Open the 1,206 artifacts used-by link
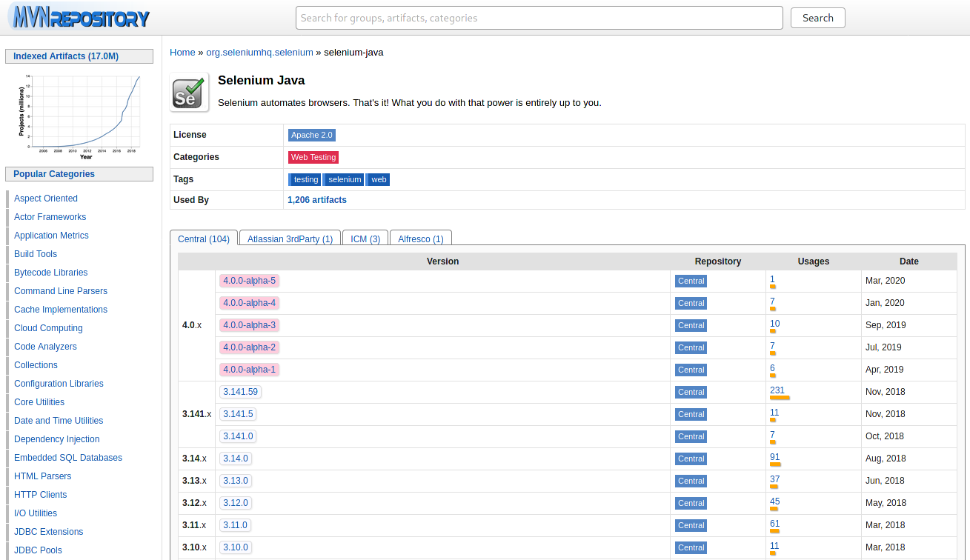 pos(317,200)
